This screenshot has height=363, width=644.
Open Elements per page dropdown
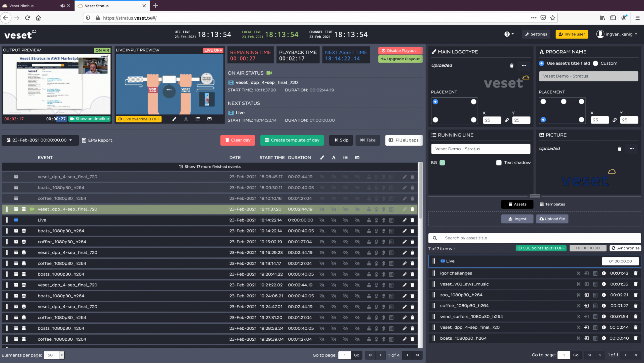pos(54,355)
